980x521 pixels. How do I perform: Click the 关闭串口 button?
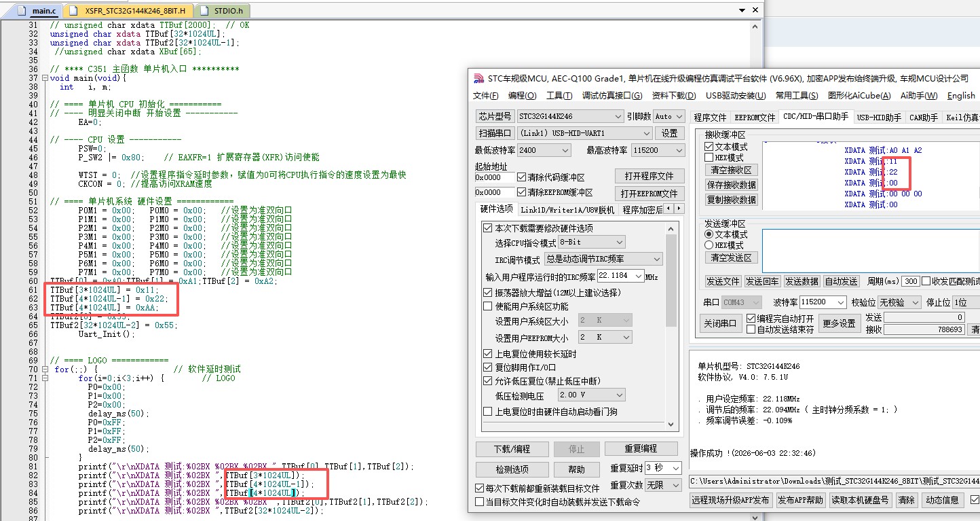point(720,323)
